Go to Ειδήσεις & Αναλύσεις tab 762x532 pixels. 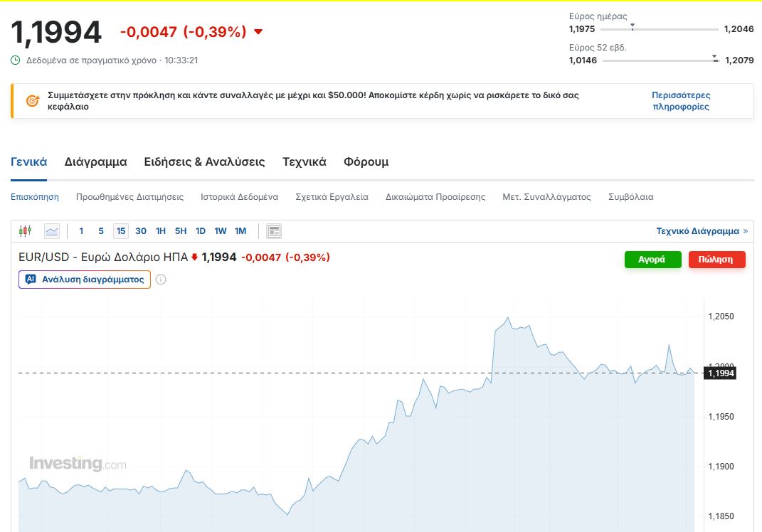[x=204, y=162]
